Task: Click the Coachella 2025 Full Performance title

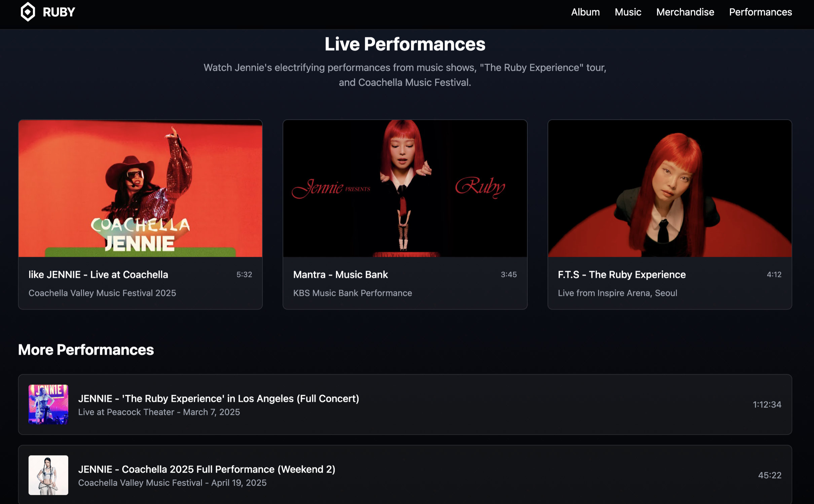Action: coord(207,469)
